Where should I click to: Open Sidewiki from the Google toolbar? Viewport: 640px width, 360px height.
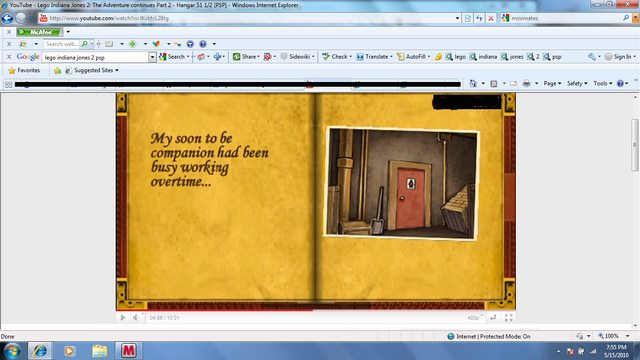(296, 57)
